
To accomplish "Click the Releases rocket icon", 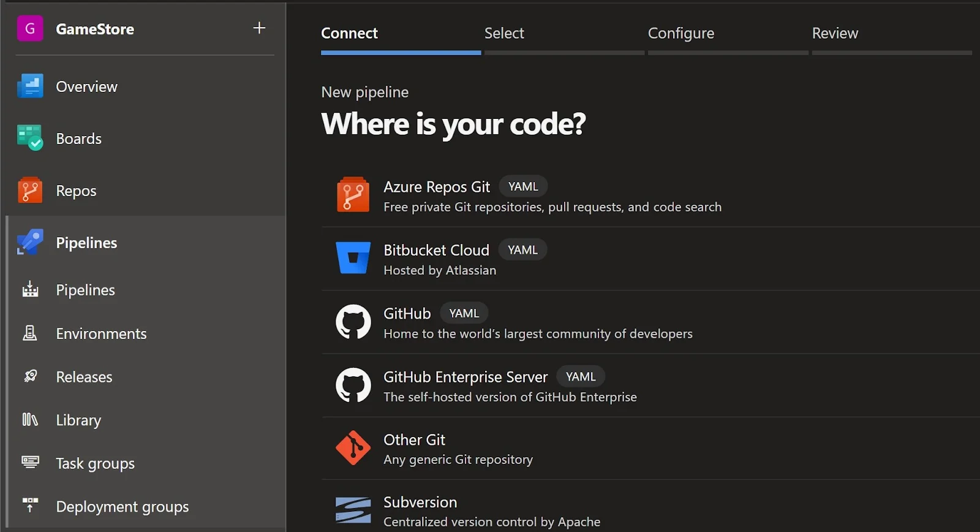I will coord(30,376).
